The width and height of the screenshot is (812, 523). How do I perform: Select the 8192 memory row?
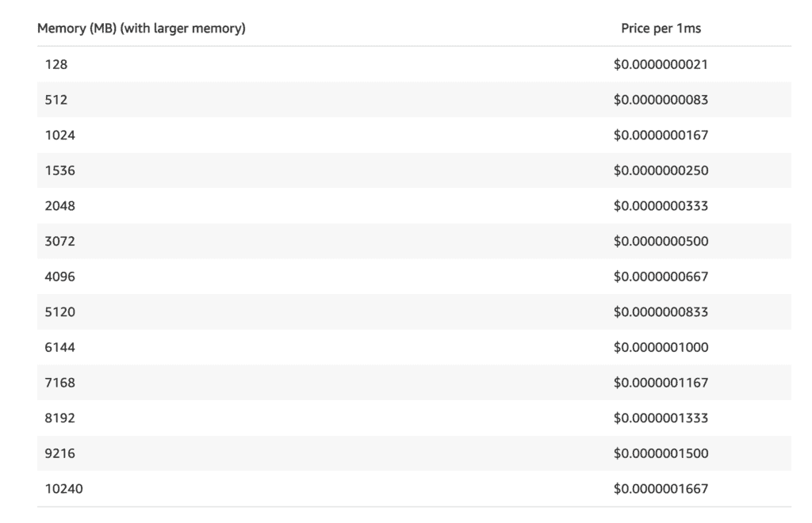point(60,418)
